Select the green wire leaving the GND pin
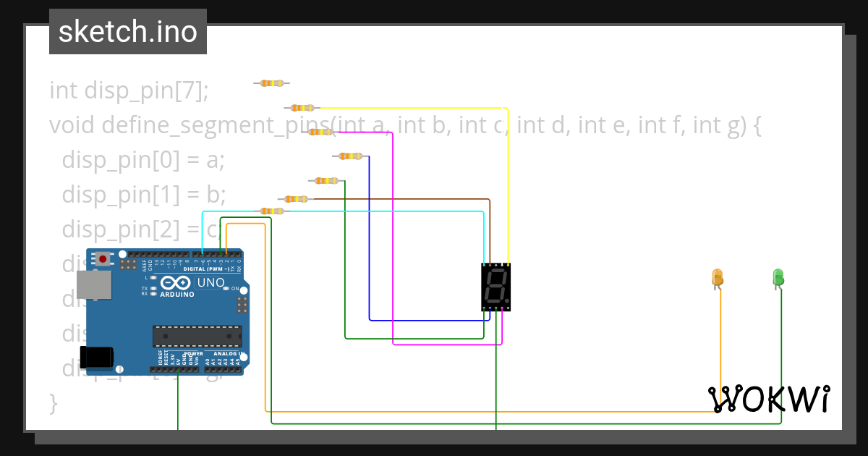868x456 pixels. [x=176, y=402]
